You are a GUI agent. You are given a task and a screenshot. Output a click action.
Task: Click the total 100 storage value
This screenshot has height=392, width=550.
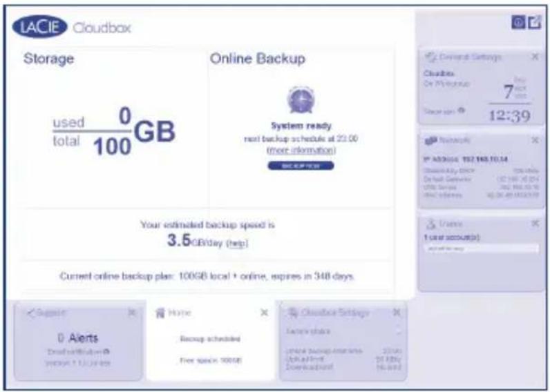[112, 146]
